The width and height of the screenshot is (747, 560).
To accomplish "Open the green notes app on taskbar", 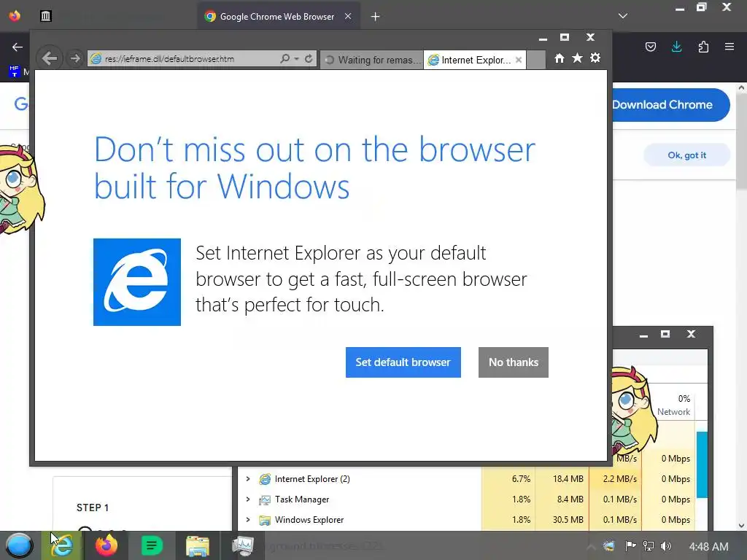I will point(152,545).
